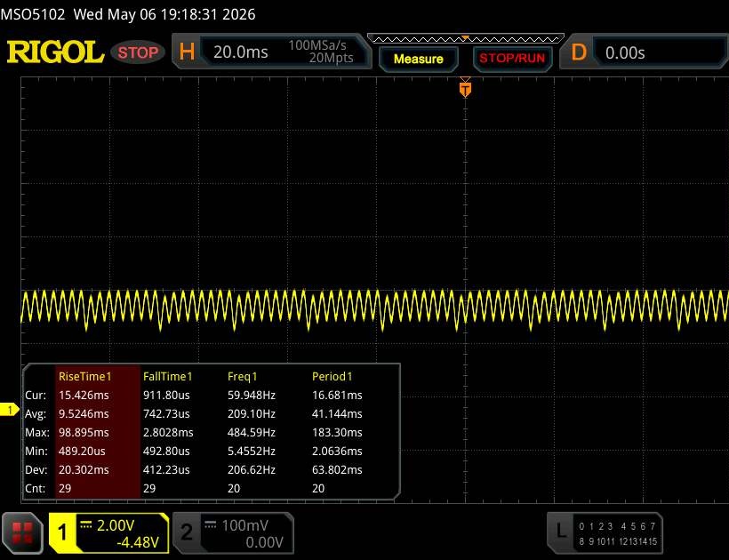Select the RiseTime1 measurement column
Viewport: 729px width, 560px height.
coord(98,432)
